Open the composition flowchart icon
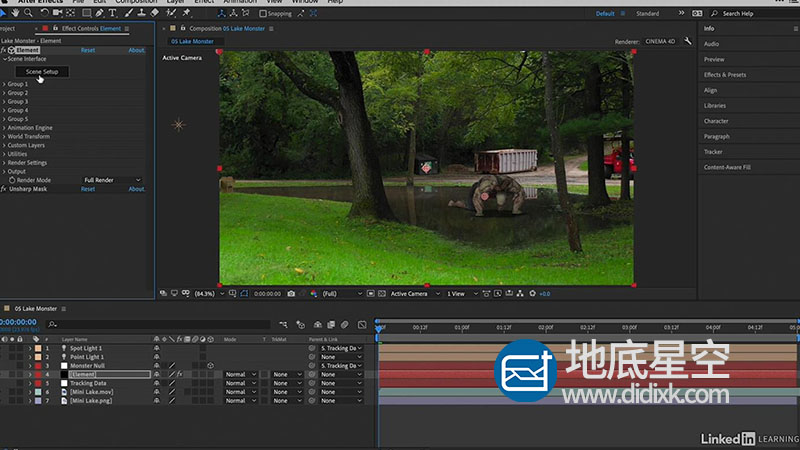This screenshot has height=450, width=800. (520, 294)
